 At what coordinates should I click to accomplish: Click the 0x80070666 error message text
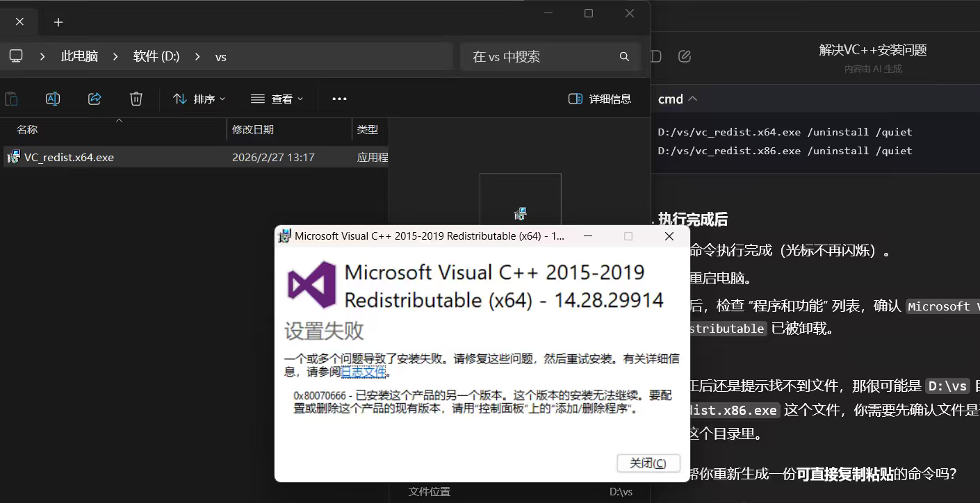(482, 402)
